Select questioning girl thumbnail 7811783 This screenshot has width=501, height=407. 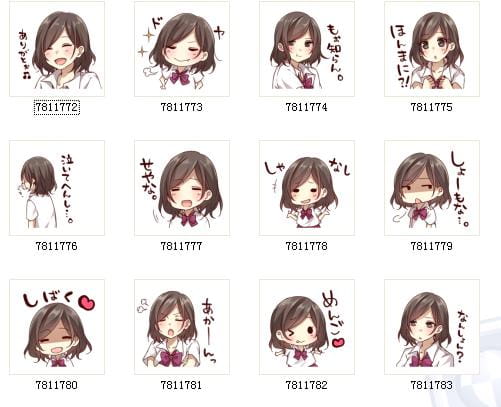[x=432, y=327]
